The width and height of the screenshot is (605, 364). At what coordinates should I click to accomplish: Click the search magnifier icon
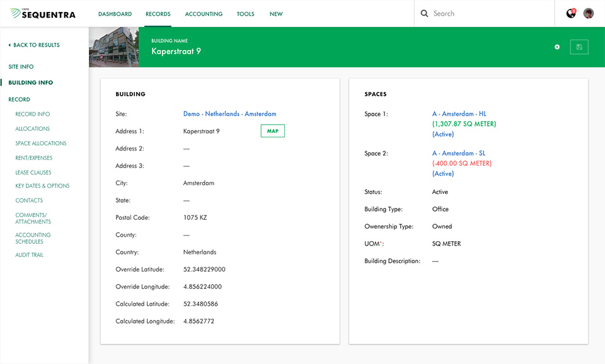tap(424, 13)
